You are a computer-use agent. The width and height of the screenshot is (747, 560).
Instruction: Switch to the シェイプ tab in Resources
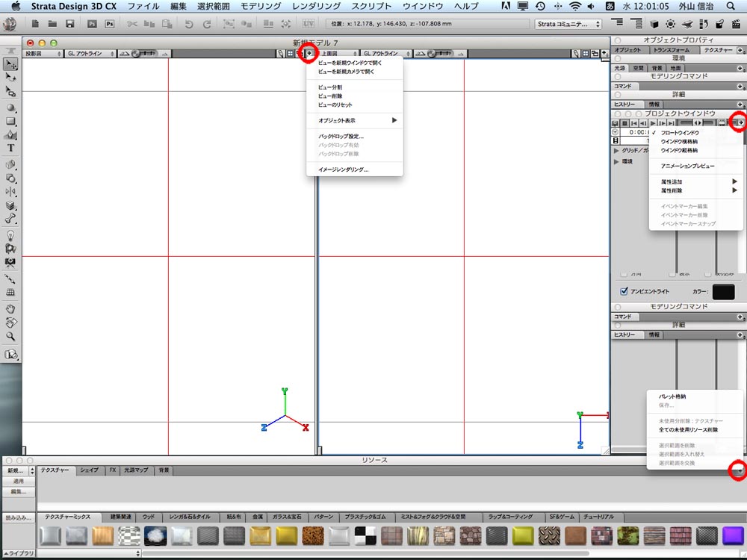pyautogui.click(x=89, y=470)
